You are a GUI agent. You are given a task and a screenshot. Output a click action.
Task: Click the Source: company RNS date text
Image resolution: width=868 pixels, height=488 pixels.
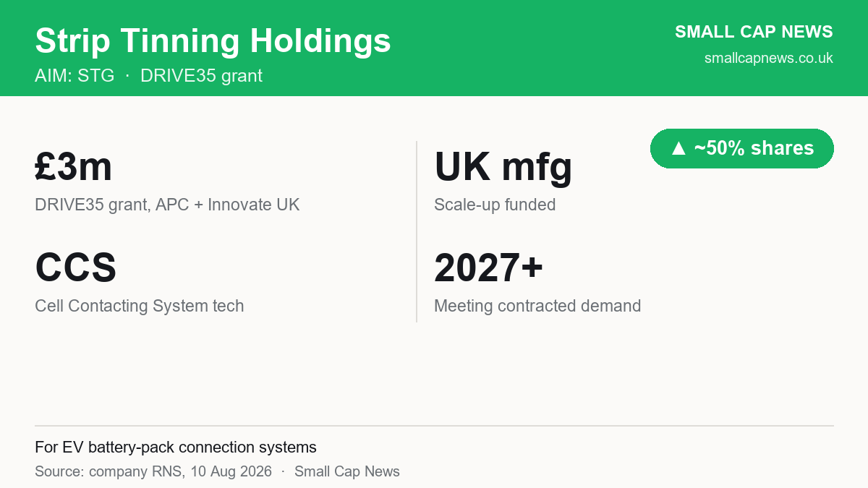click(x=153, y=471)
